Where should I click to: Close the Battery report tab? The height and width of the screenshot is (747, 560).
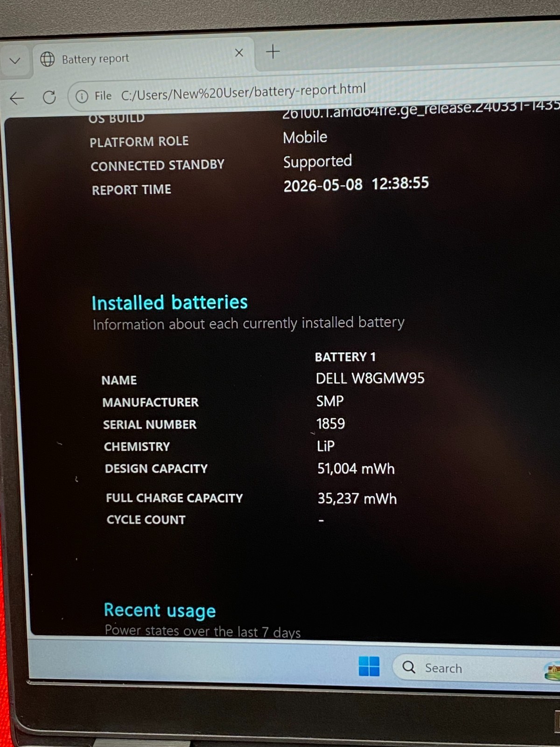pyautogui.click(x=239, y=53)
